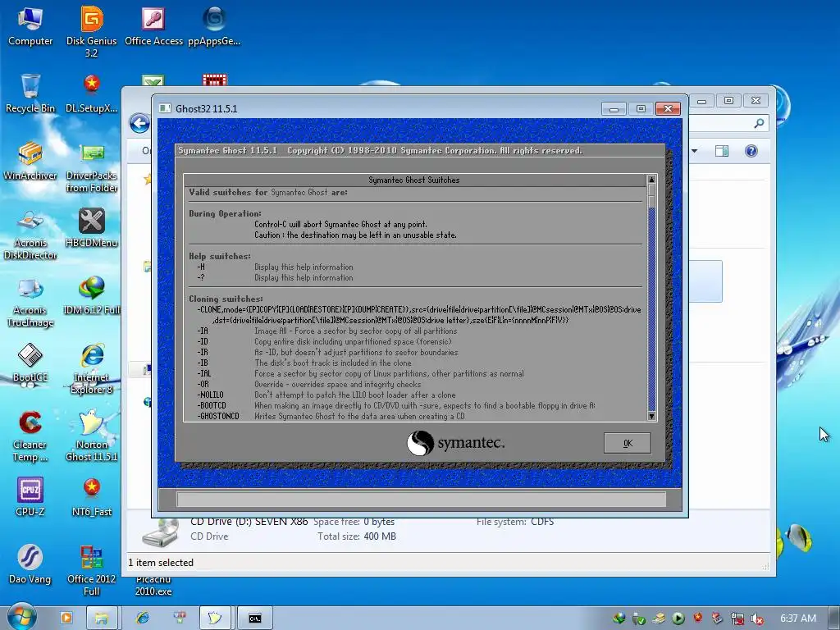Click the CD Drive icon in details pane
Image resolution: width=840 pixels, height=630 pixels.
[161, 532]
